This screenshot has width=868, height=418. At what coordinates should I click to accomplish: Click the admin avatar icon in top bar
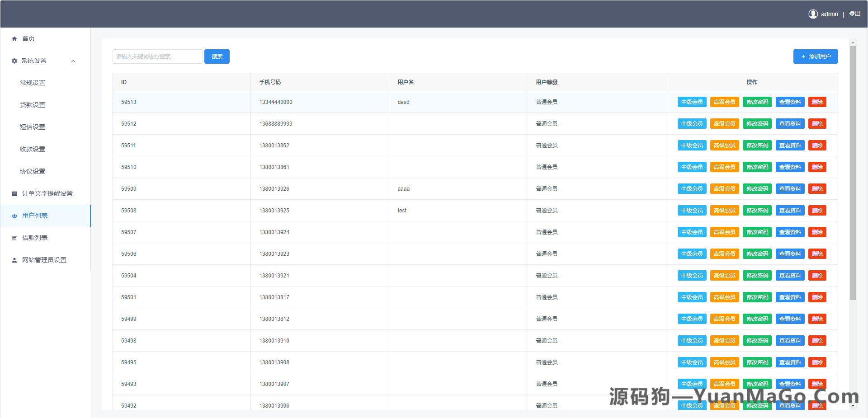coord(813,14)
